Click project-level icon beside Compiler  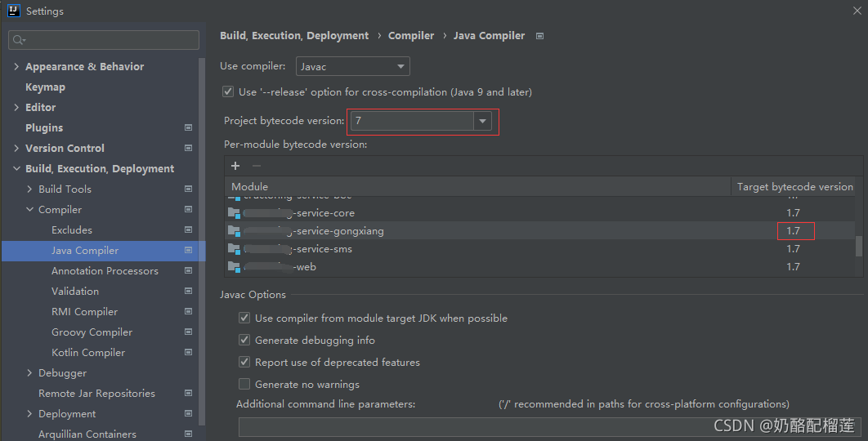tap(188, 210)
